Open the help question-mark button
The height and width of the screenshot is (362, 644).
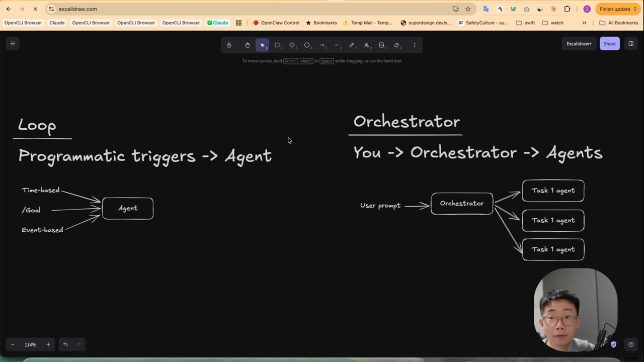click(631, 344)
